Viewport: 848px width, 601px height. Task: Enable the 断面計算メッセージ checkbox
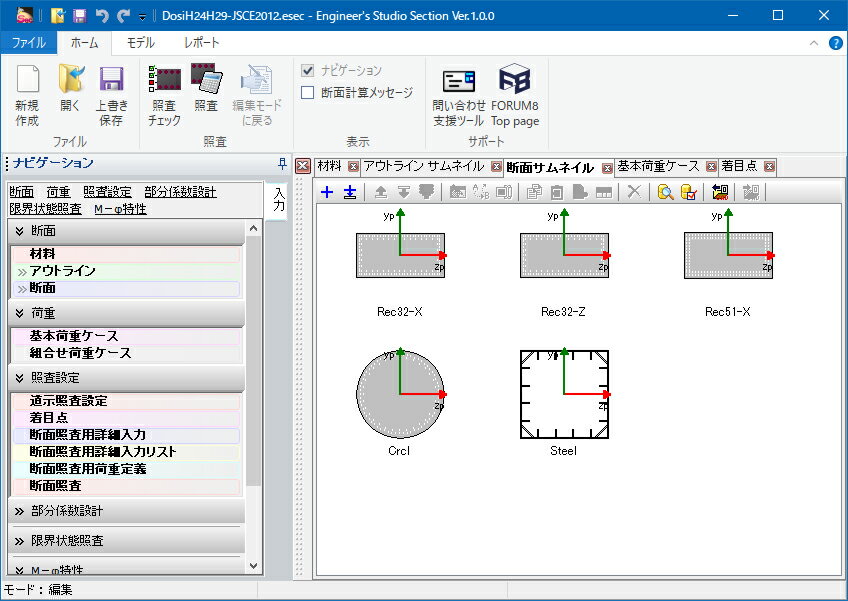tap(308, 93)
